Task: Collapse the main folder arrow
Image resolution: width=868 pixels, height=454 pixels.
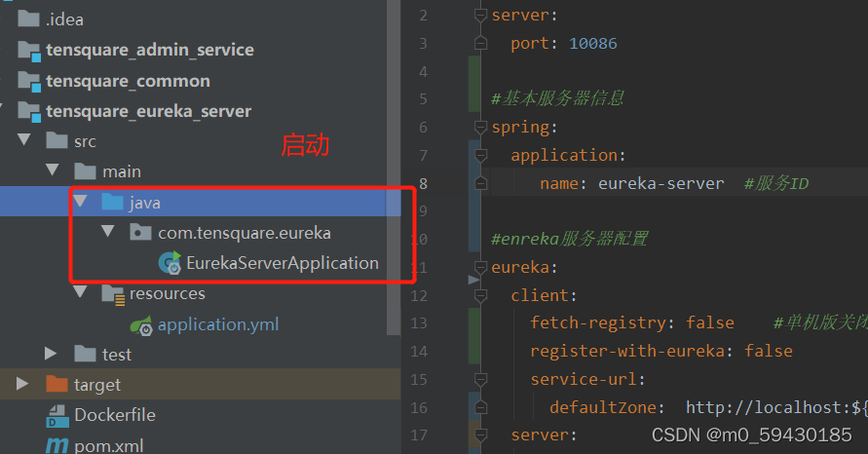Action: (53, 170)
